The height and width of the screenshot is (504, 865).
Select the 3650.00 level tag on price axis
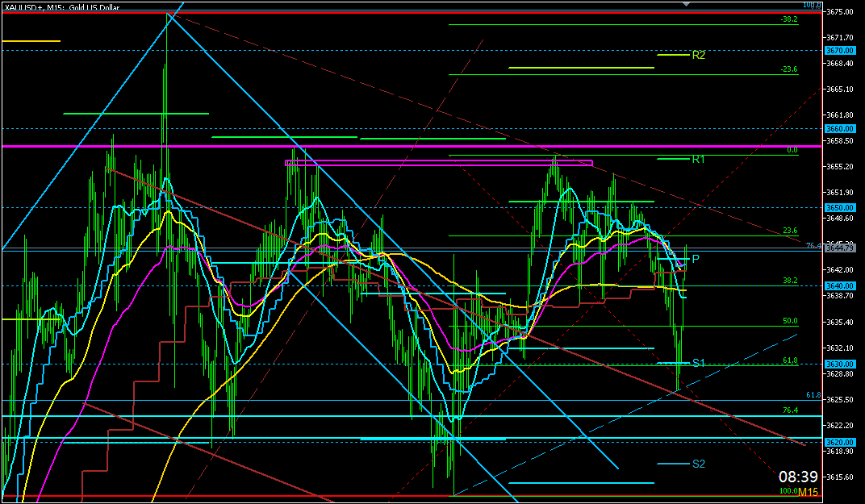[x=839, y=207]
